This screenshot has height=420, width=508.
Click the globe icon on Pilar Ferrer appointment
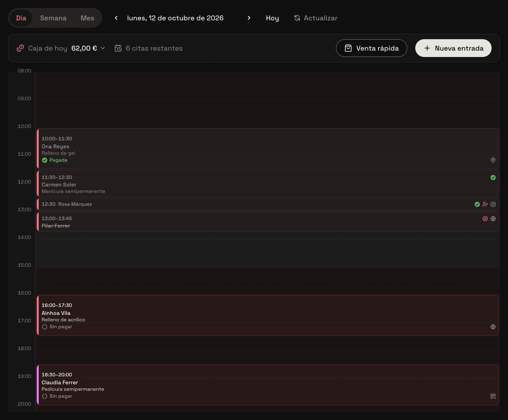click(x=493, y=219)
